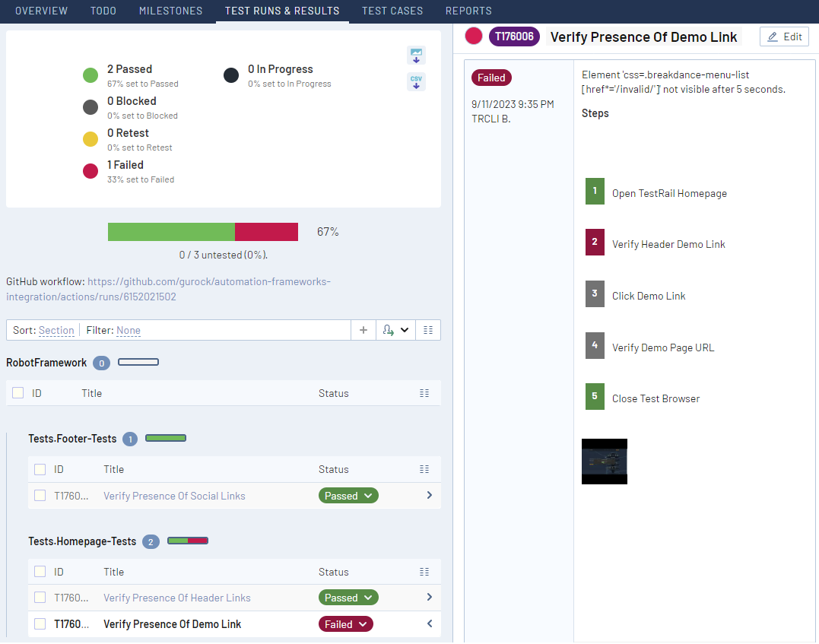Click the Edit button for the test

784,36
